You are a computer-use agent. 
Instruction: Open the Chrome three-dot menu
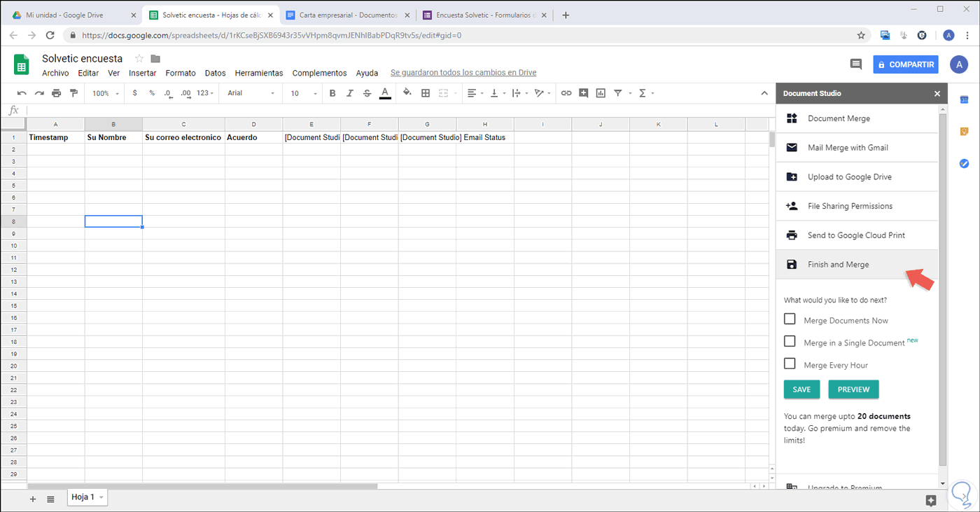968,35
